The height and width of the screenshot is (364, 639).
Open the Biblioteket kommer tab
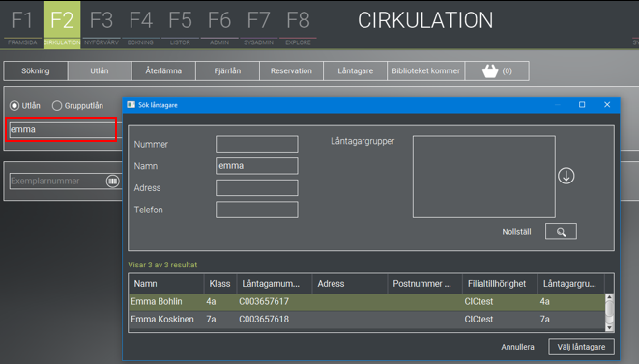pyautogui.click(x=426, y=70)
